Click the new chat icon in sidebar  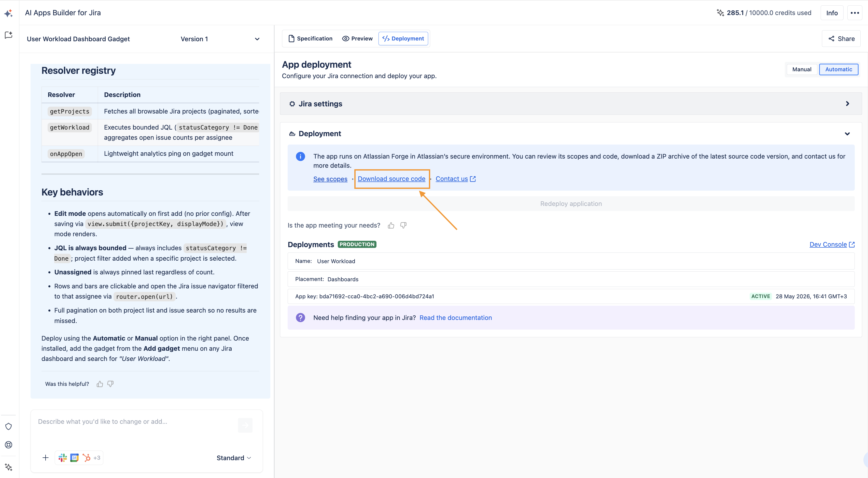point(8,35)
